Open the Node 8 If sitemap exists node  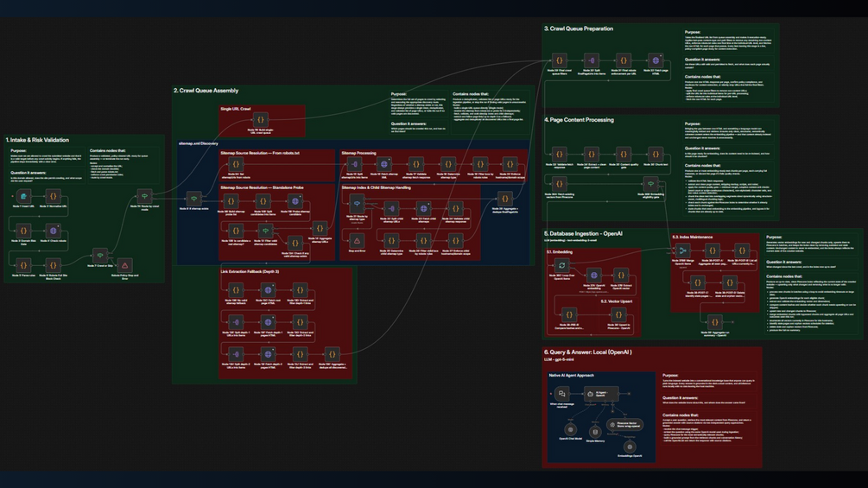(x=193, y=198)
